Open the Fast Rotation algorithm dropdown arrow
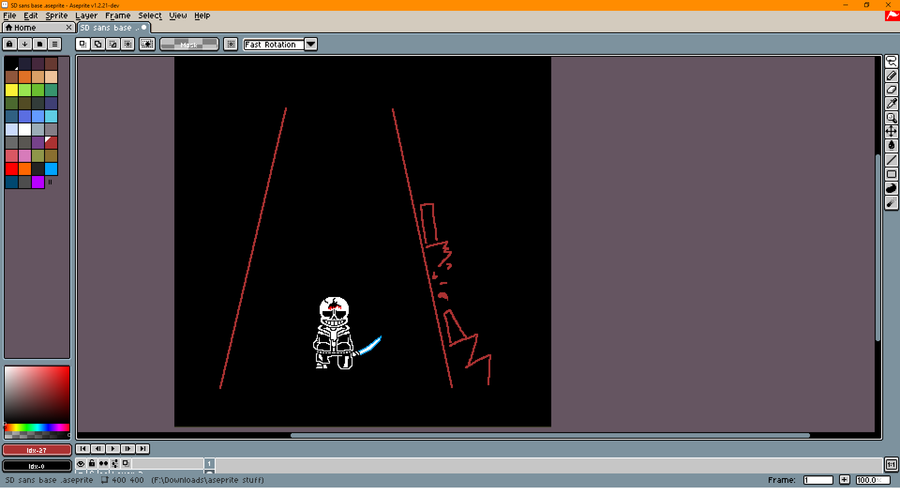The height and width of the screenshot is (488, 900). pos(311,44)
